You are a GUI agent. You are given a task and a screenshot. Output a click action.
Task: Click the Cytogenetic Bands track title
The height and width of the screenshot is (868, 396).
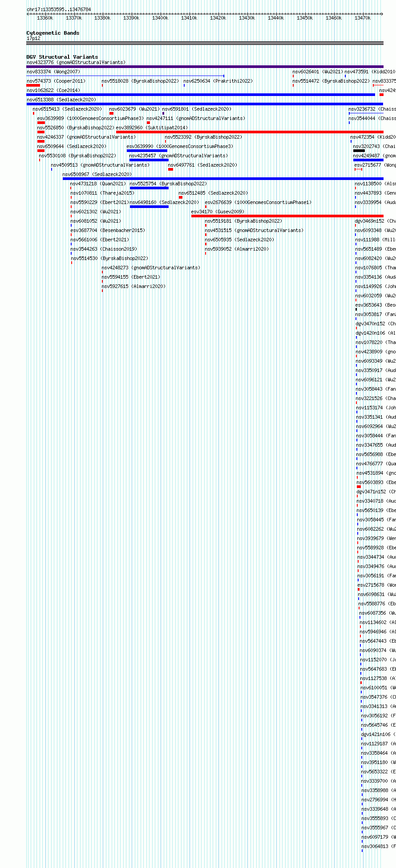(53, 33)
